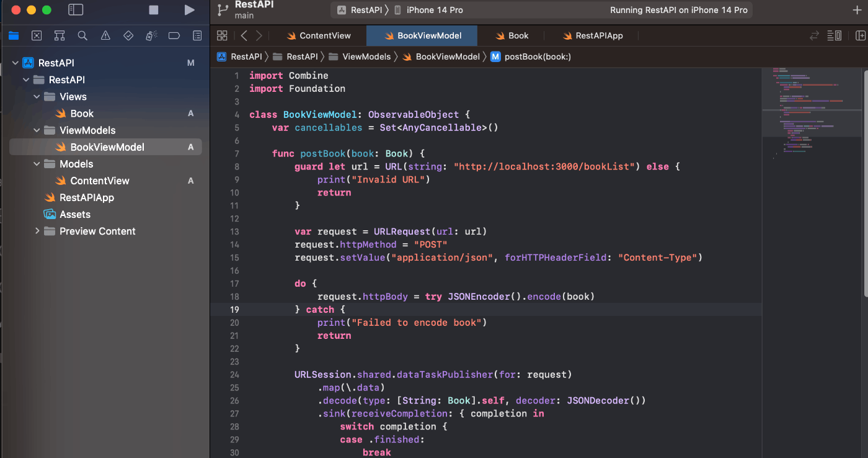Select iPhone 14 Pro run destination

(x=428, y=10)
